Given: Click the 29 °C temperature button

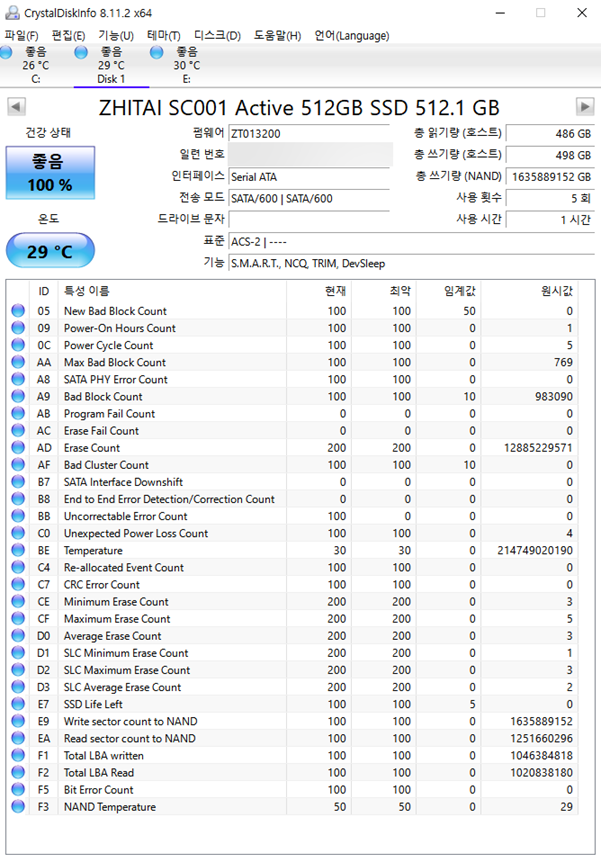Looking at the screenshot, I should [50, 251].
